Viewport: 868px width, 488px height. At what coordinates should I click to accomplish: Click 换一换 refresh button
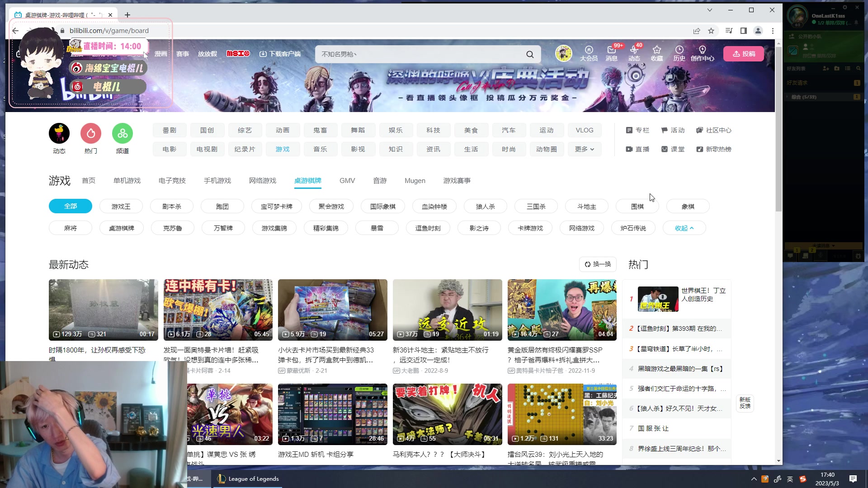598,264
